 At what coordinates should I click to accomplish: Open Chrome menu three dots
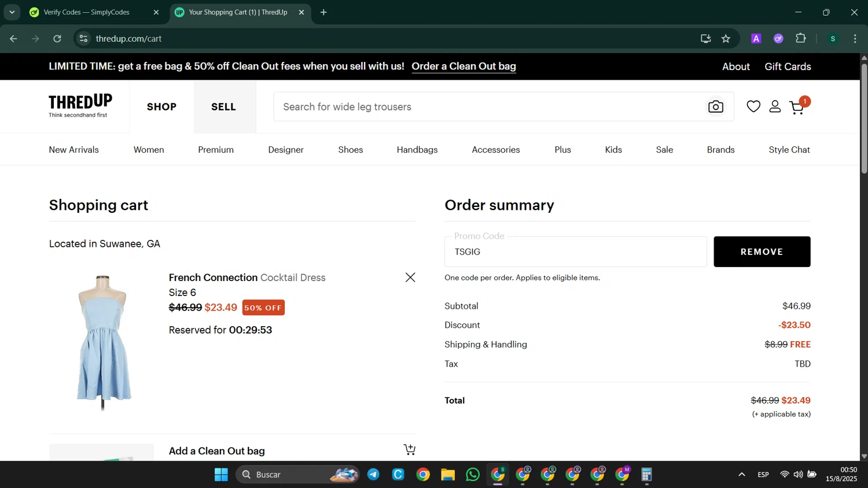coord(855,39)
